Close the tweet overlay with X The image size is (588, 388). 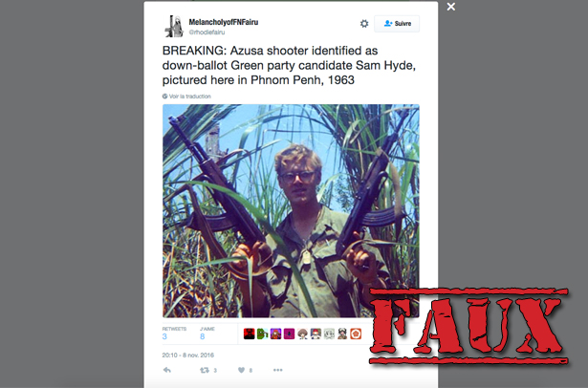coord(451,7)
